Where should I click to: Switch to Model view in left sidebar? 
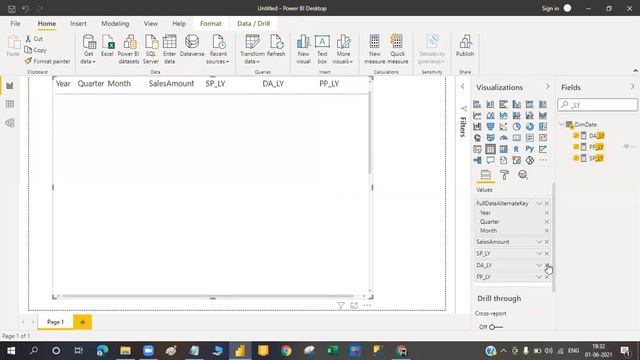pyautogui.click(x=10, y=122)
